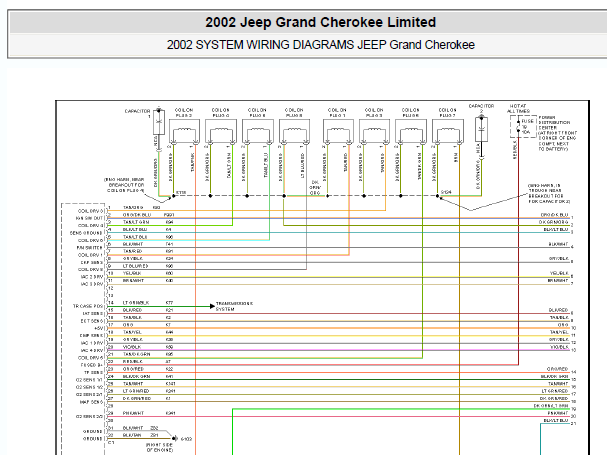Viewport: 607px width, 455px height.
Task: Click the 'P/N SWITCH' terminal label
Action: 90,247
